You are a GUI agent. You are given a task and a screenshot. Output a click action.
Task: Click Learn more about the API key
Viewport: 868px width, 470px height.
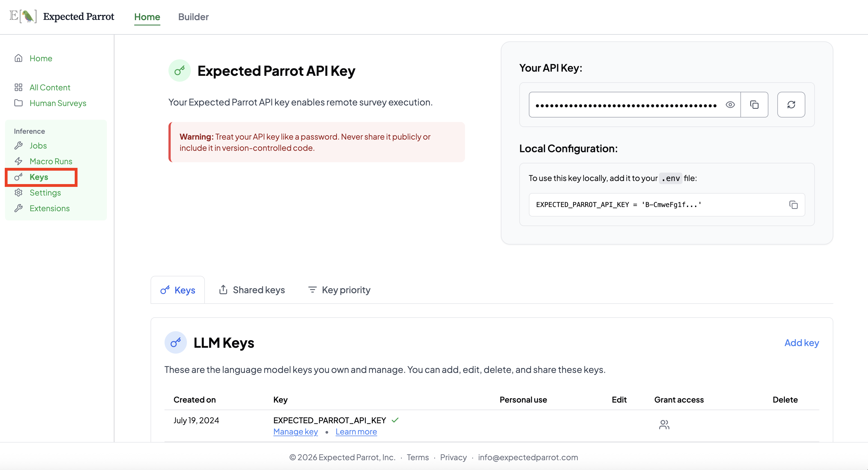(x=356, y=431)
